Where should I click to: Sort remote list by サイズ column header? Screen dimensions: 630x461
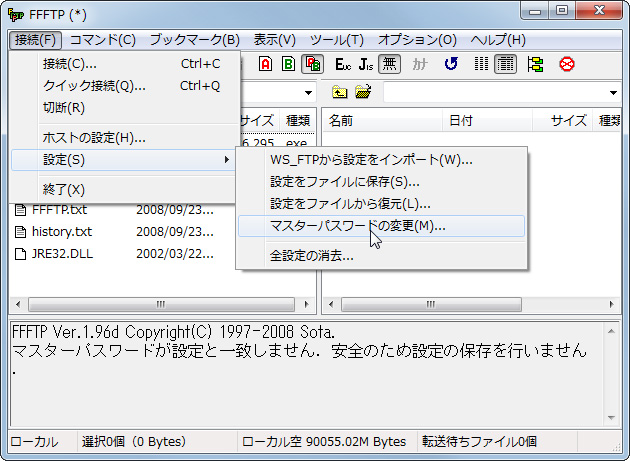[562, 121]
